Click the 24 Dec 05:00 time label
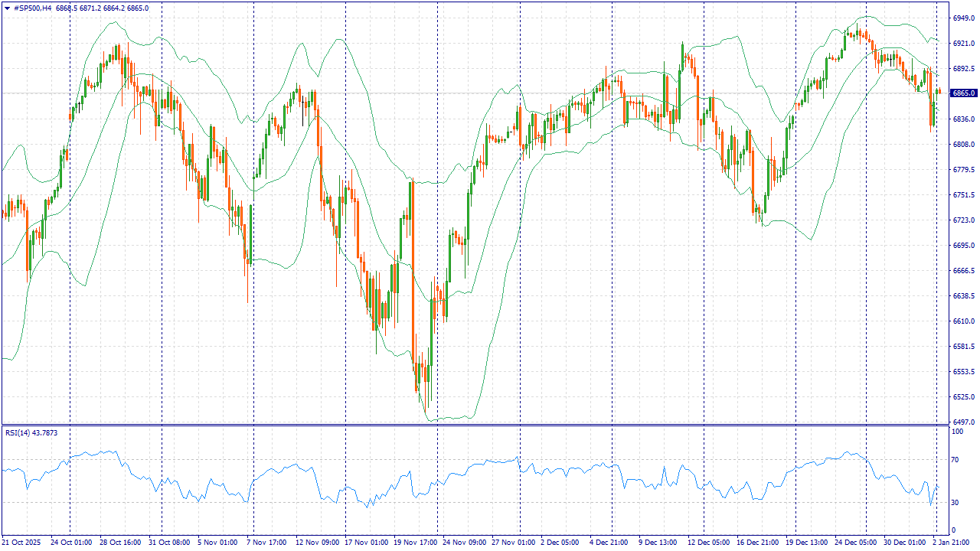 pyautogui.click(x=856, y=542)
